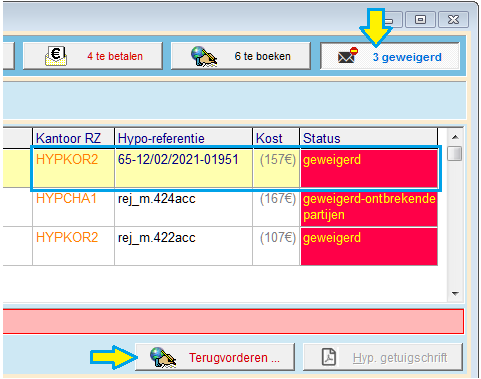Viewport: 481px width, 379px height.
Task: Sort by the Hypo-referentie column header
Action: [183, 138]
